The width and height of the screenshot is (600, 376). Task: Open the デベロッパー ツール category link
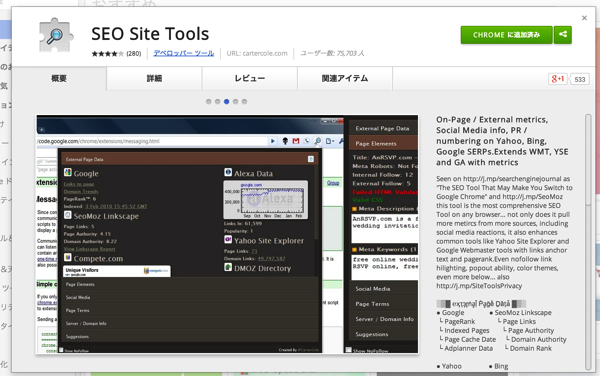pyautogui.click(x=184, y=53)
